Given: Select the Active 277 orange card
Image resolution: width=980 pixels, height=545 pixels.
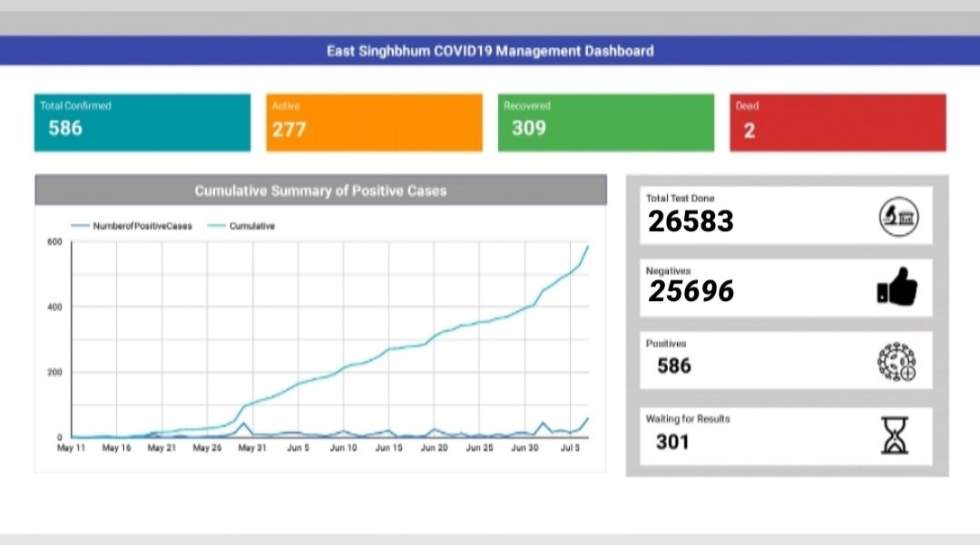Looking at the screenshot, I should point(375,122).
